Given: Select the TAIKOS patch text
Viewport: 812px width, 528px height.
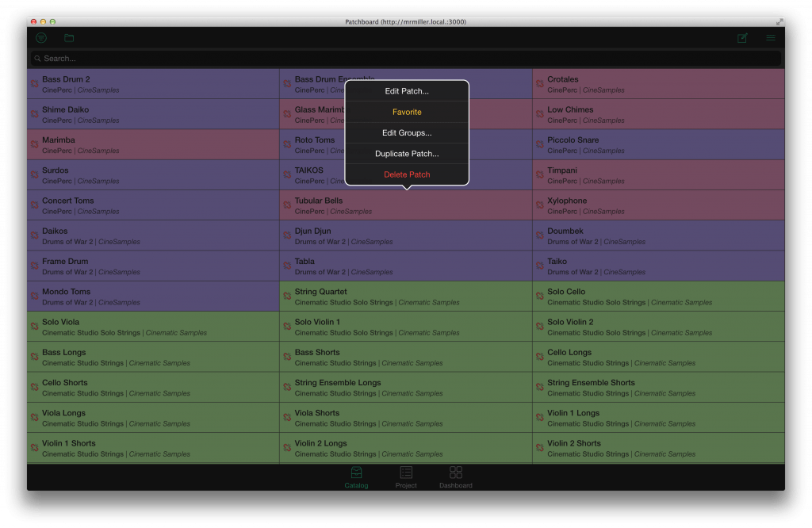Looking at the screenshot, I should pos(308,170).
